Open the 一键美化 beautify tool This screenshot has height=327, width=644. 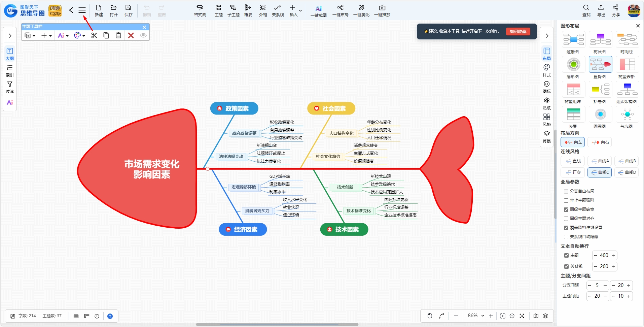[361, 10]
